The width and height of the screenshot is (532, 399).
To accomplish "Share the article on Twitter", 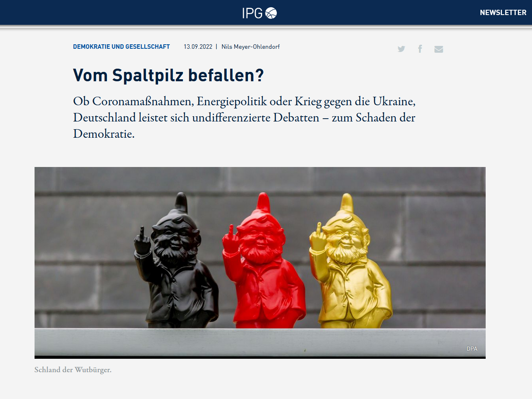I will (401, 49).
